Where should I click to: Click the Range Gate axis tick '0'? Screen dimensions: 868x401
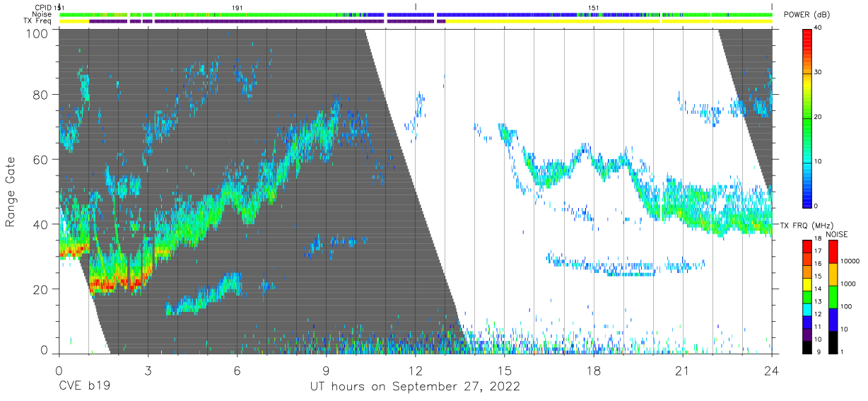click(x=45, y=349)
